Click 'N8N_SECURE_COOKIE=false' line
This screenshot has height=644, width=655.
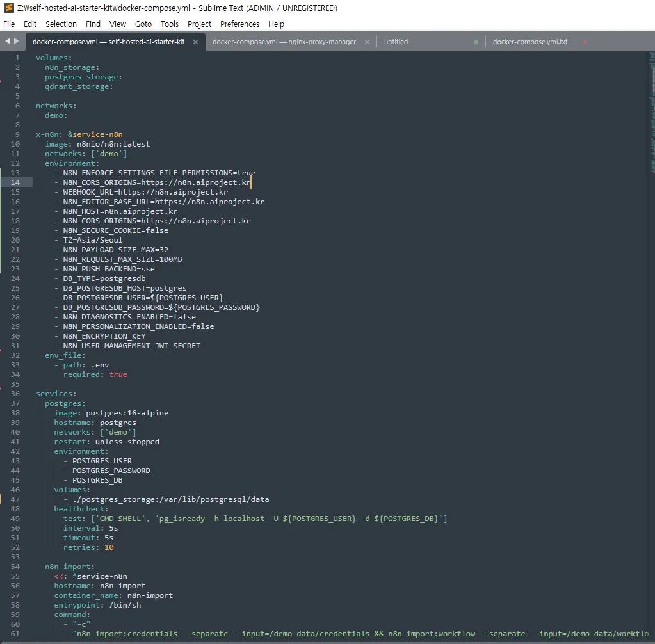116,230
